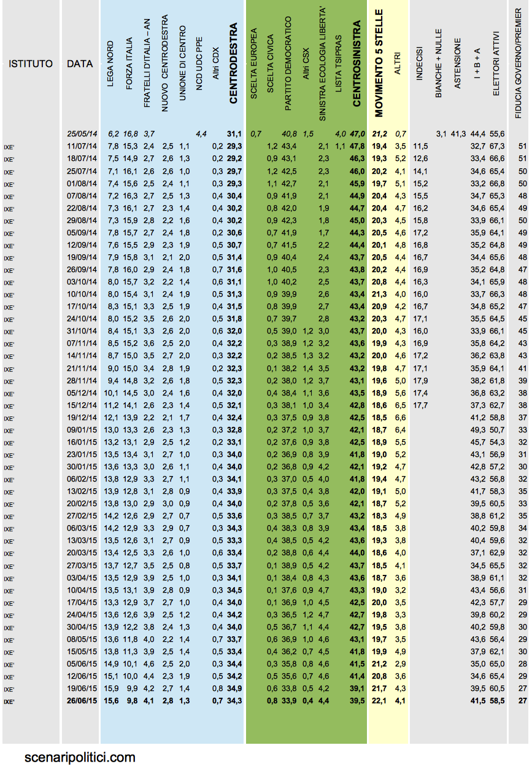The height and width of the screenshot is (772, 532).
Task: Select M5S value 22,1 in 26/06/15 row
Action: (x=379, y=700)
